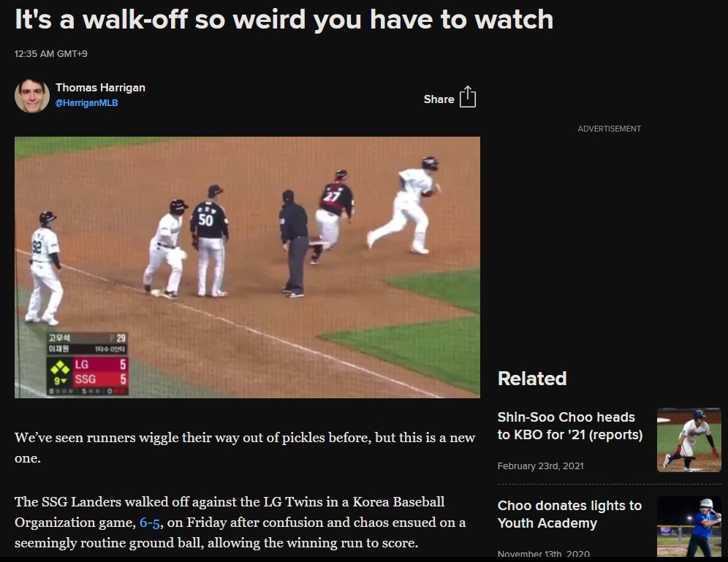Image resolution: width=728 pixels, height=562 pixels.
Task: Click the 12:35 AM GMT+9 timestamp
Action: coord(51,54)
